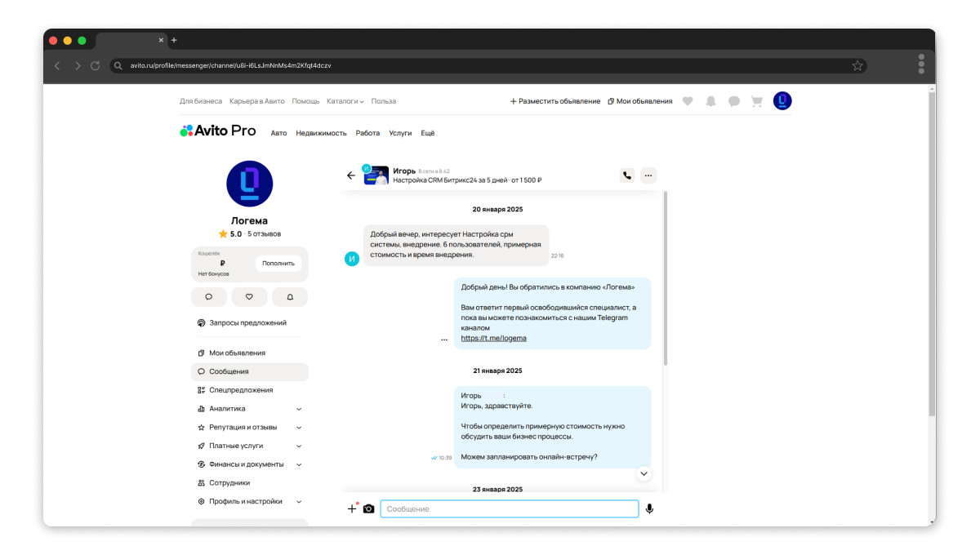Click the page scrollbar on right
Viewport: 980px width, 555px height.
pyautogui.click(x=932, y=253)
